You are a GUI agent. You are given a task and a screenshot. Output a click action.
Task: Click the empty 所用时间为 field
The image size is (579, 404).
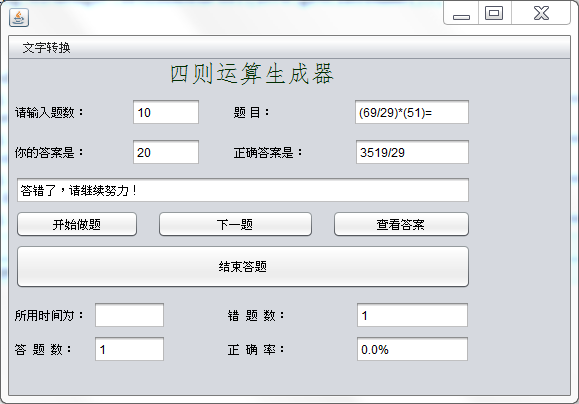tap(129, 315)
